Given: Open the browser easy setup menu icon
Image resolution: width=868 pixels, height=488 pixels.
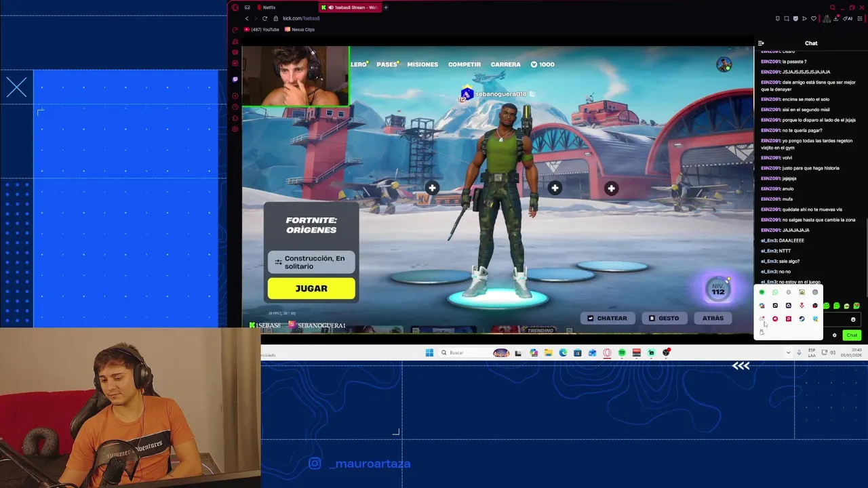Looking at the screenshot, I should [x=860, y=18].
